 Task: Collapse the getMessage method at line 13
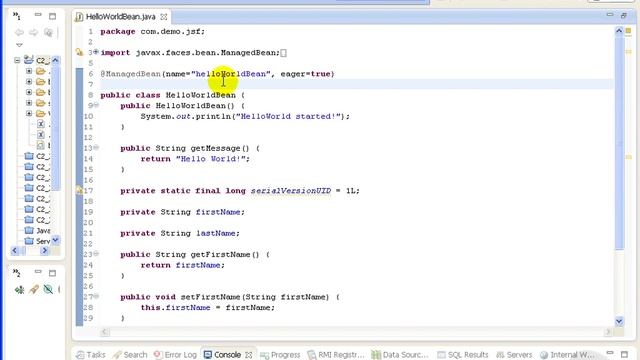(96, 147)
